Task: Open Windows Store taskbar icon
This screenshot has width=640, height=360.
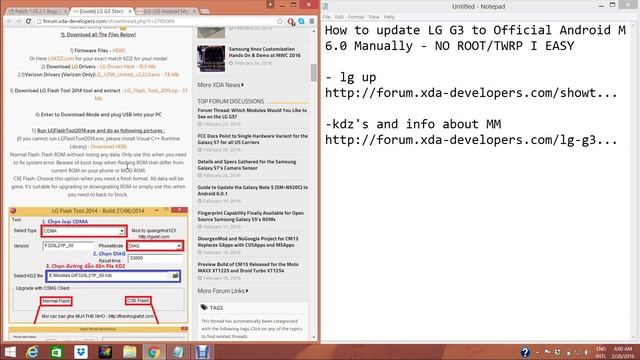Action: (57, 352)
